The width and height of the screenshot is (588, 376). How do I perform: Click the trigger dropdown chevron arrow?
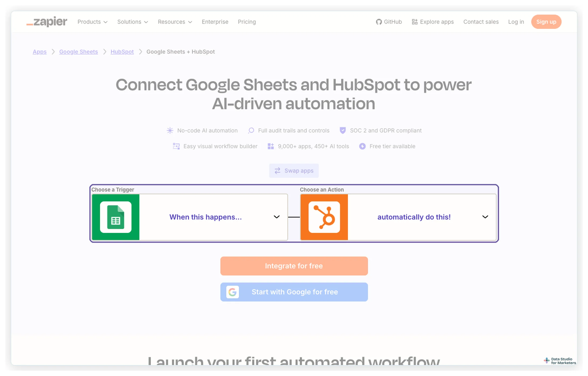277,217
